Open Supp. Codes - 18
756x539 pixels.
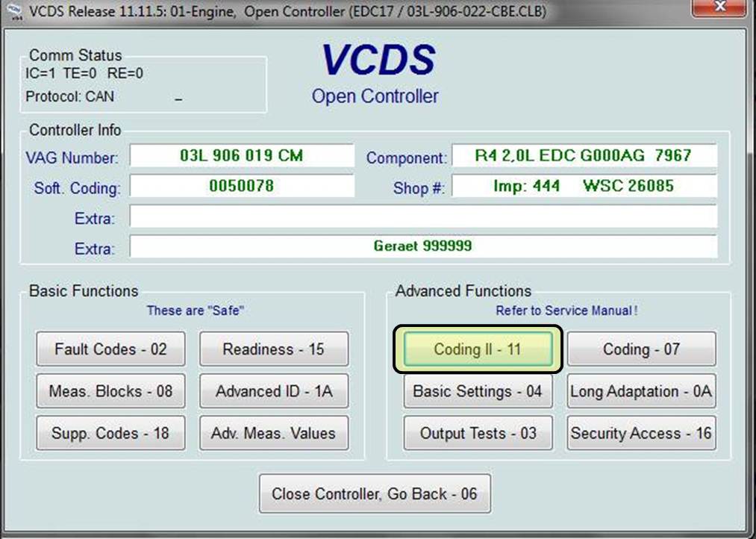[x=110, y=433]
